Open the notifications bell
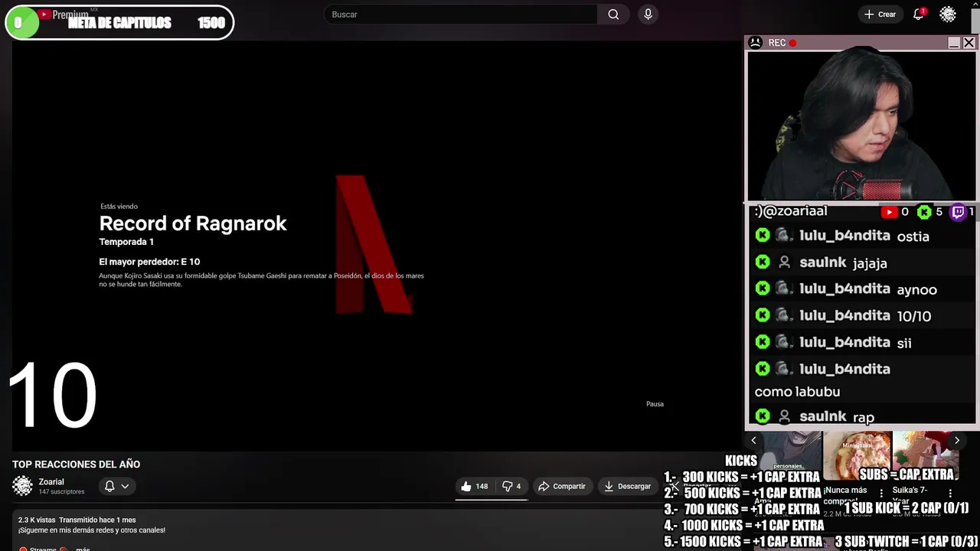Screen dimensions: 980x551 click(919, 15)
